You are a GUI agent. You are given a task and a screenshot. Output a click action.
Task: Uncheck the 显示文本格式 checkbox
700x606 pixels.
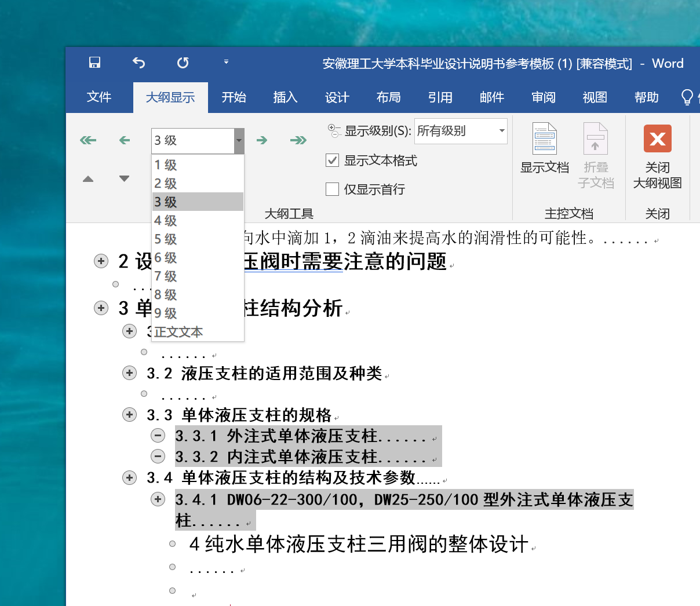click(333, 160)
